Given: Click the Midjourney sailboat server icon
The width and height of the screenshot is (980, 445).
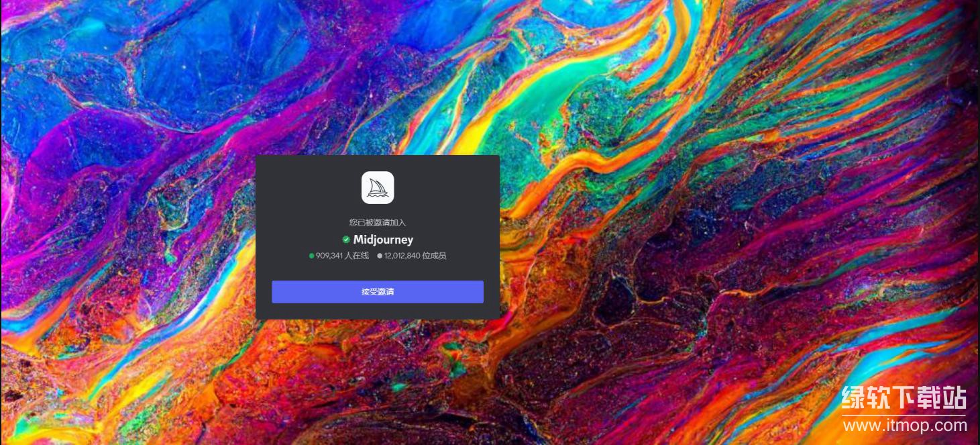Looking at the screenshot, I should click(x=378, y=187).
